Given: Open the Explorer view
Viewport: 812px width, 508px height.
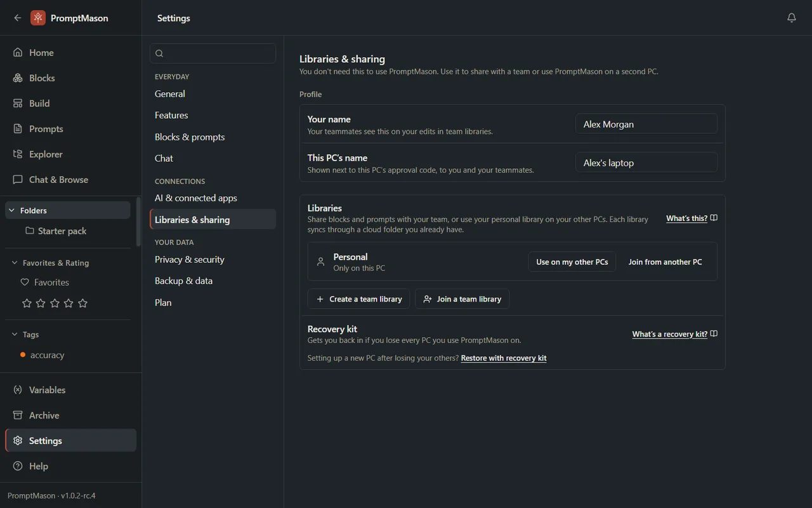Looking at the screenshot, I should pyautogui.click(x=70, y=154).
